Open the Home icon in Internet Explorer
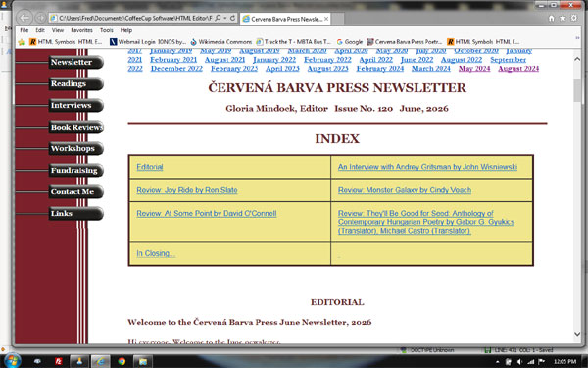 [x=551, y=18]
